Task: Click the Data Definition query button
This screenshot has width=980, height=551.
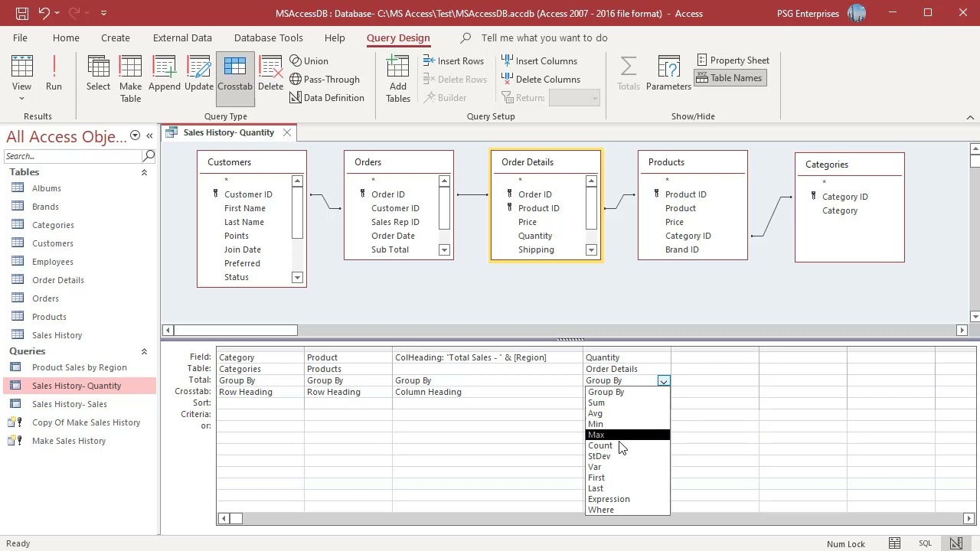Action: point(326,98)
